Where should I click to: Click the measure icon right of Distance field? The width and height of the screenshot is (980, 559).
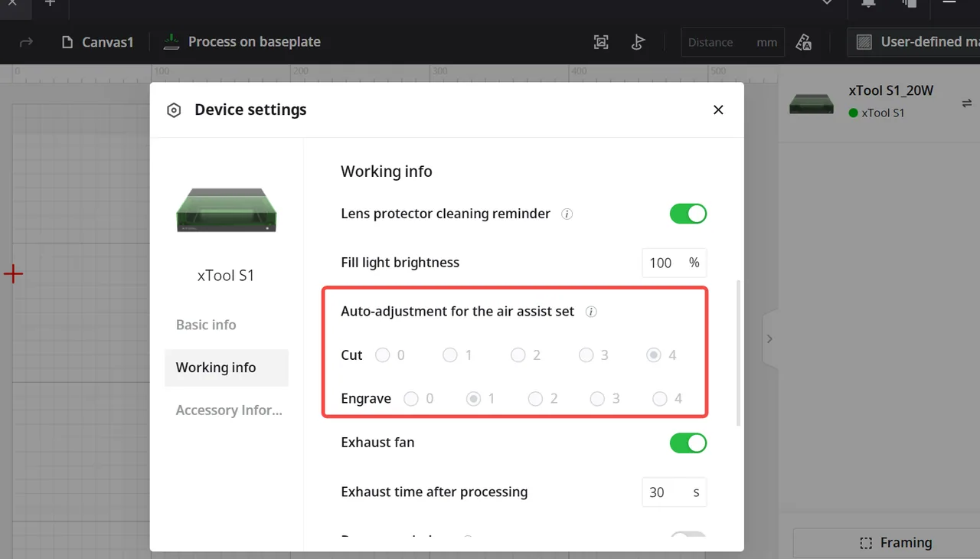pos(803,42)
